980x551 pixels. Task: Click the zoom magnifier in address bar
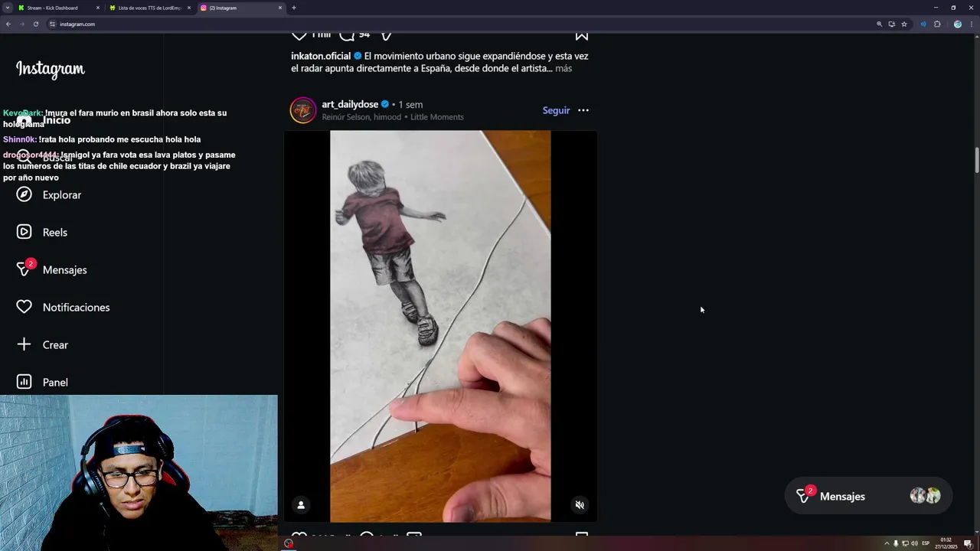click(879, 24)
